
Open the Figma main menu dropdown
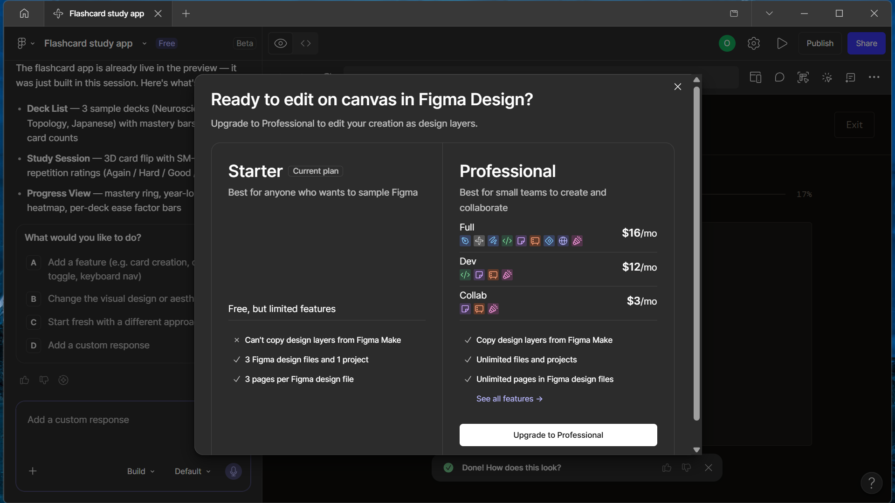click(26, 43)
